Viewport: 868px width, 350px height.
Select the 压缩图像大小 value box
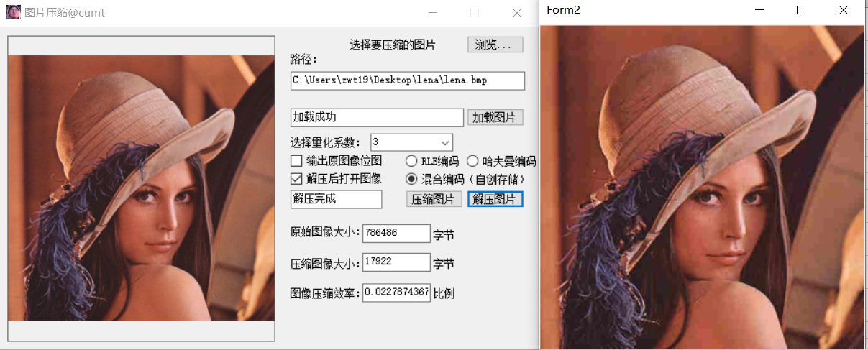tap(396, 262)
